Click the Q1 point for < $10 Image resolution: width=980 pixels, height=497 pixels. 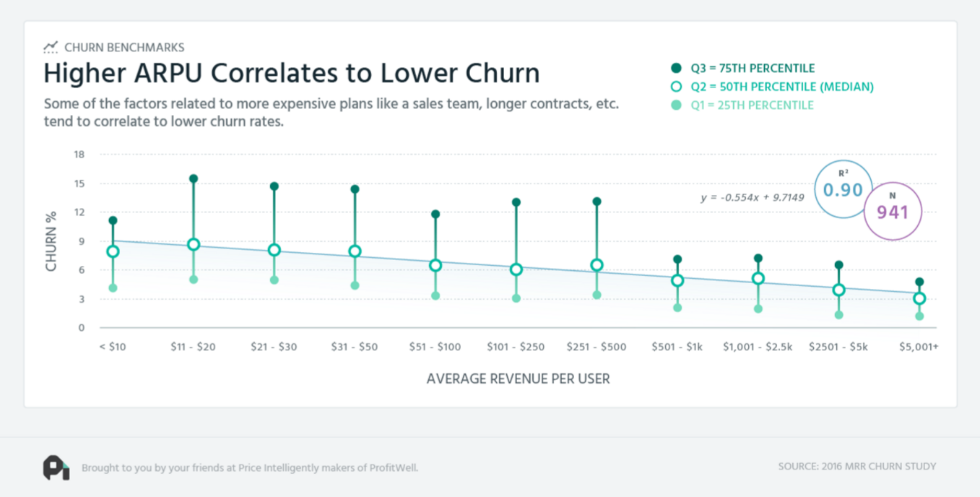point(113,288)
